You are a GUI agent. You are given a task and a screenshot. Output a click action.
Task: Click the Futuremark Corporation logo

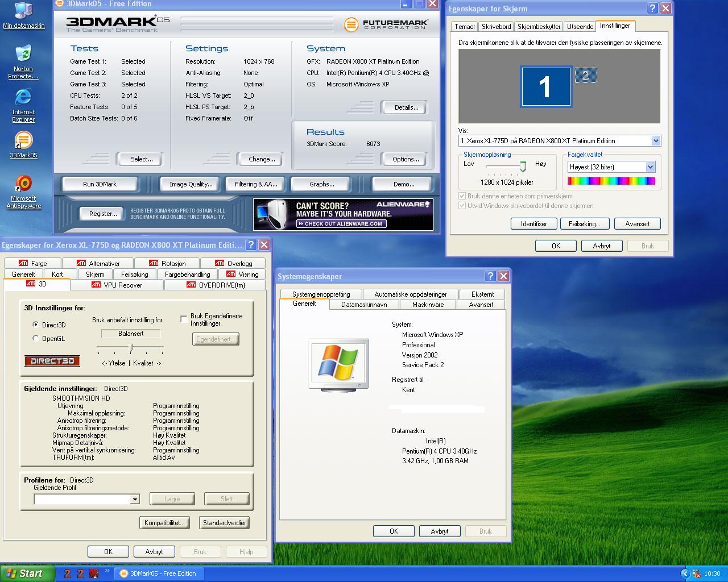[x=386, y=24]
